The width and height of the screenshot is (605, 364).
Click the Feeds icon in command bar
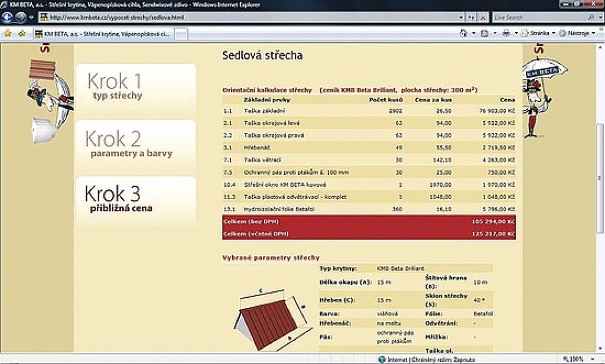point(484,33)
